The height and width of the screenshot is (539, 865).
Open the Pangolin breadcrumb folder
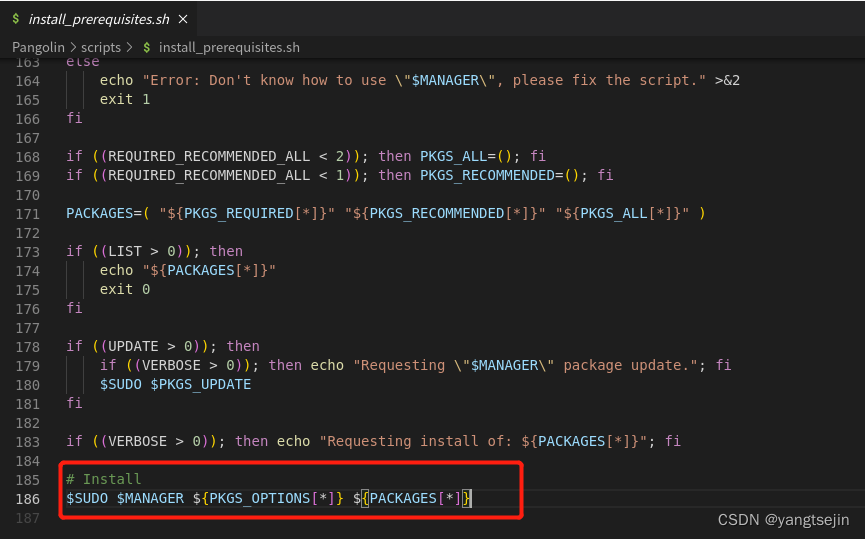click(38, 47)
